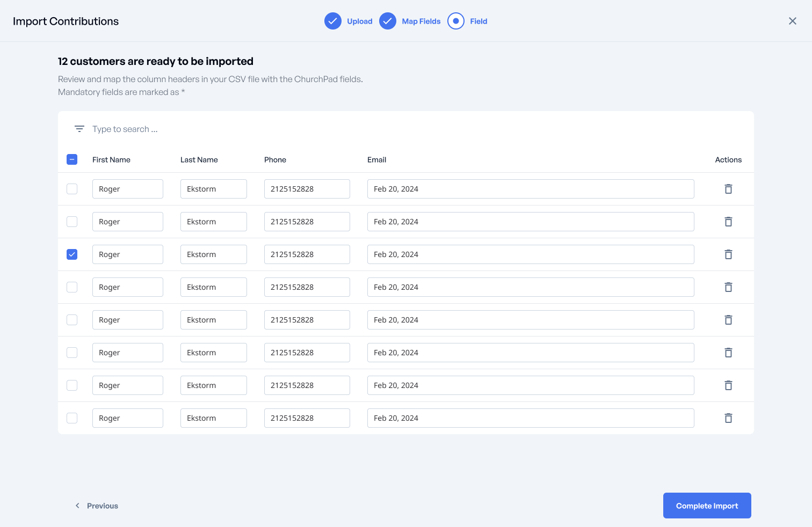The height and width of the screenshot is (527, 812).
Task: Focus the Type to search field
Action: (215, 129)
